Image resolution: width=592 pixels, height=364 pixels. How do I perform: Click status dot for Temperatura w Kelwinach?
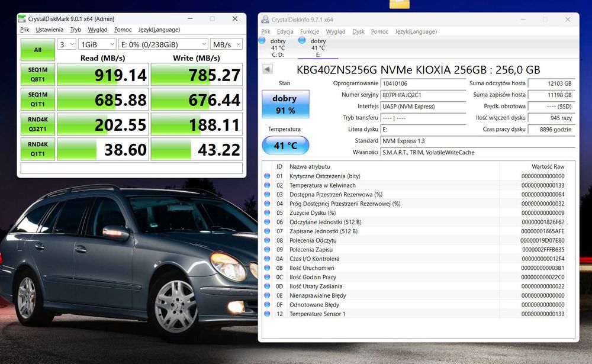coord(267,185)
